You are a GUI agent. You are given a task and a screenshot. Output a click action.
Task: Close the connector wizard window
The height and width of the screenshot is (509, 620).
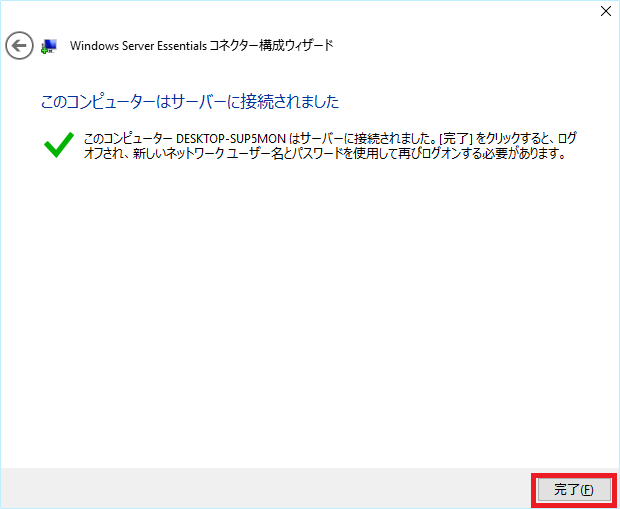click(x=605, y=11)
